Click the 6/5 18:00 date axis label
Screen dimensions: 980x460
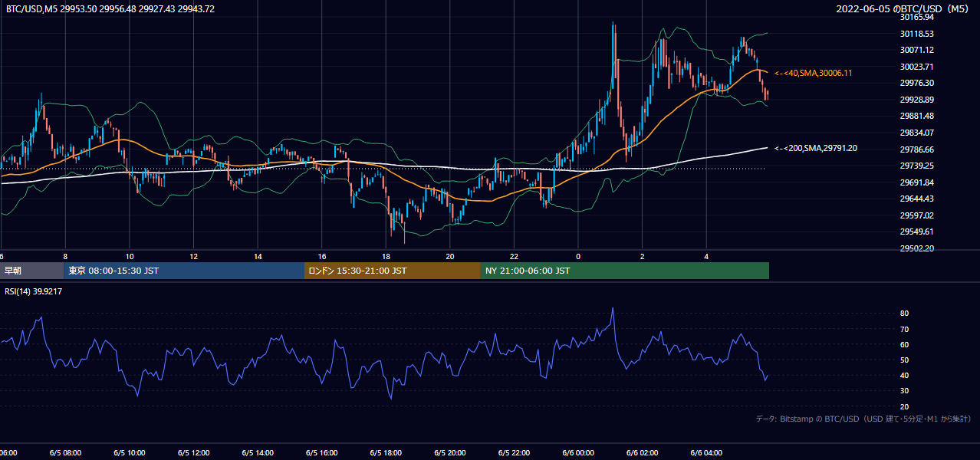pos(386,453)
